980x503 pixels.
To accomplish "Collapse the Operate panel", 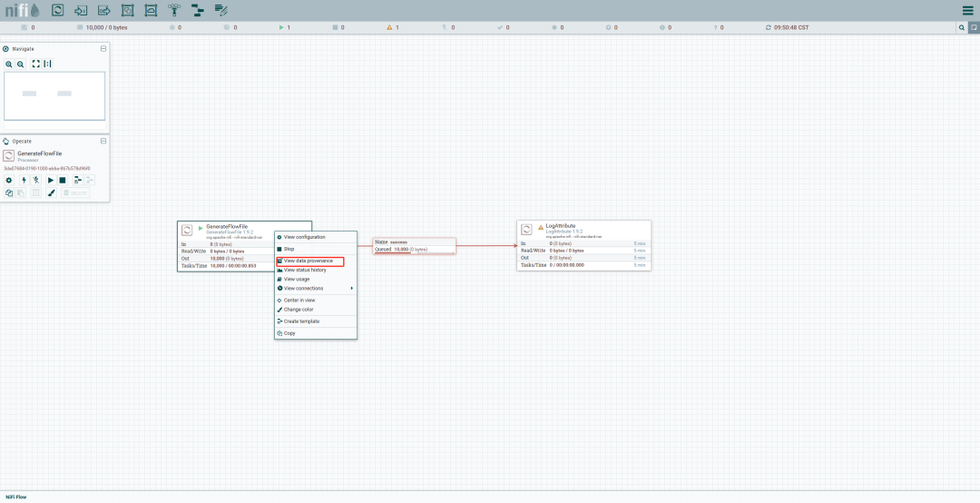I will (x=103, y=142).
